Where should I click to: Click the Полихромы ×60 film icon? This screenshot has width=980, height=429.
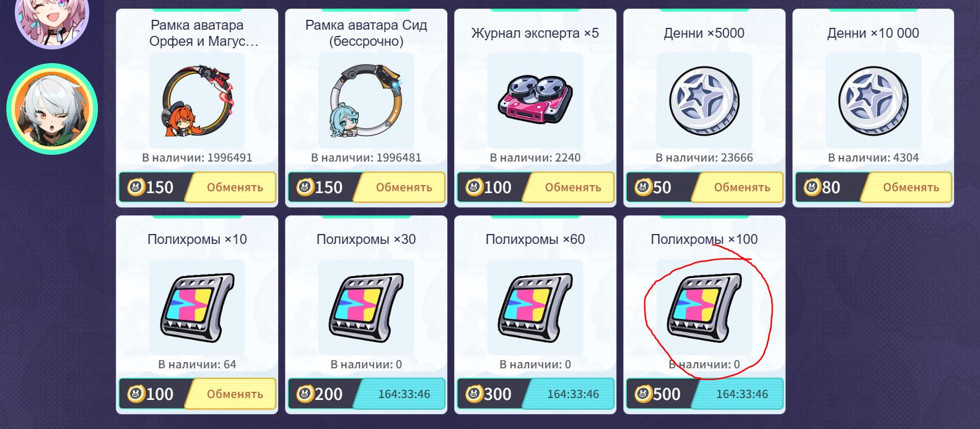click(x=535, y=307)
